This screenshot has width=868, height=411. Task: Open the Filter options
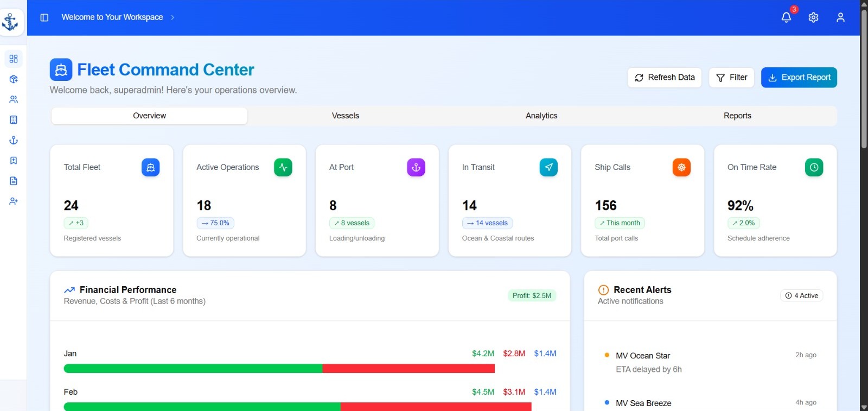tap(731, 78)
